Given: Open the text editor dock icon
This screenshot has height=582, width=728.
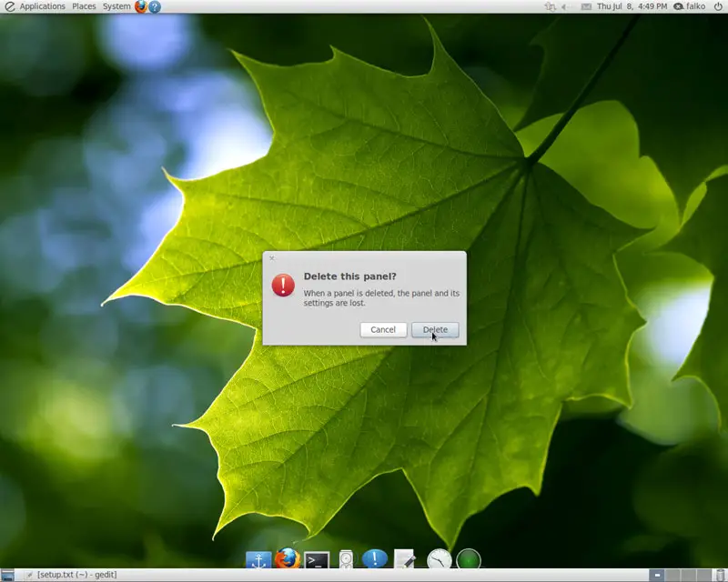Looking at the screenshot, I should (404, 558).
